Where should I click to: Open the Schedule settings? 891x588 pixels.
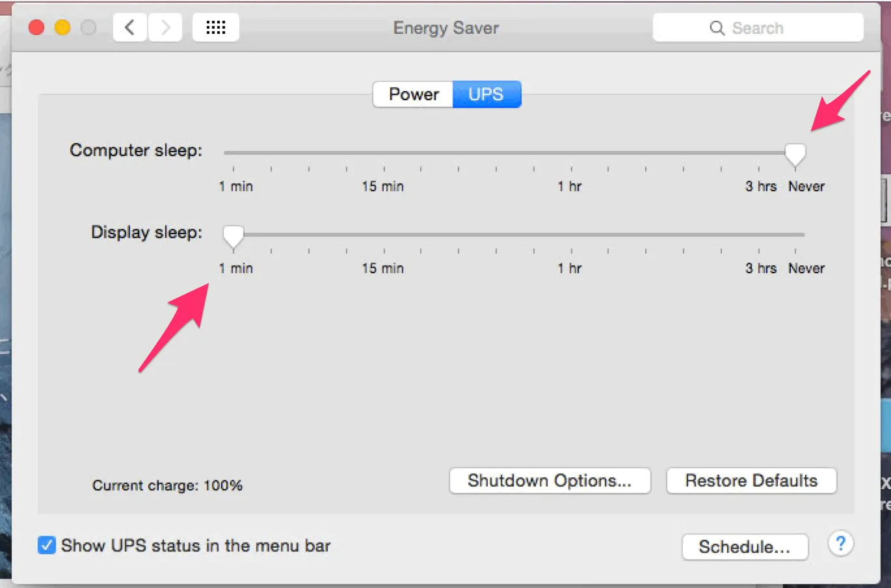click(745, 547)
